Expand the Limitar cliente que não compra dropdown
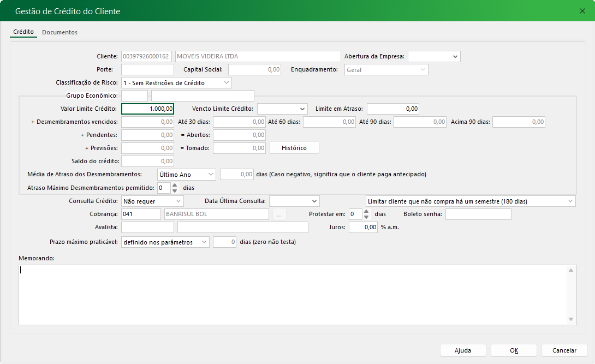Viewport: 595px width, 364px height. pos(570,201)
